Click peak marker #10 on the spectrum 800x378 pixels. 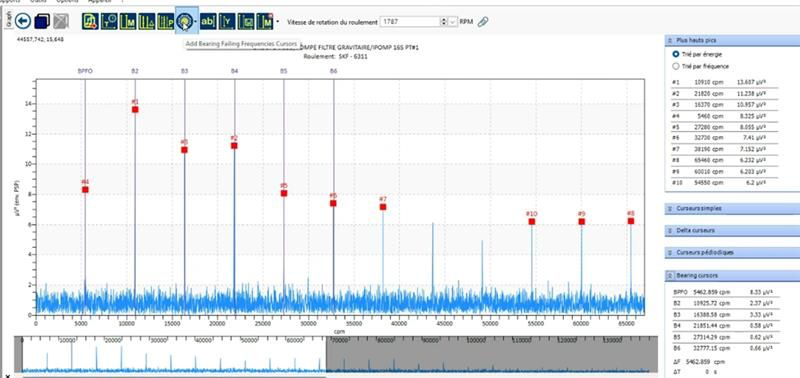[532, 222]
